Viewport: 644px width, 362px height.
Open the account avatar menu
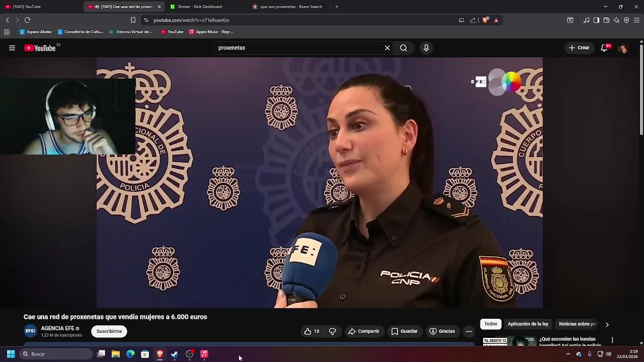coord(623,48)
